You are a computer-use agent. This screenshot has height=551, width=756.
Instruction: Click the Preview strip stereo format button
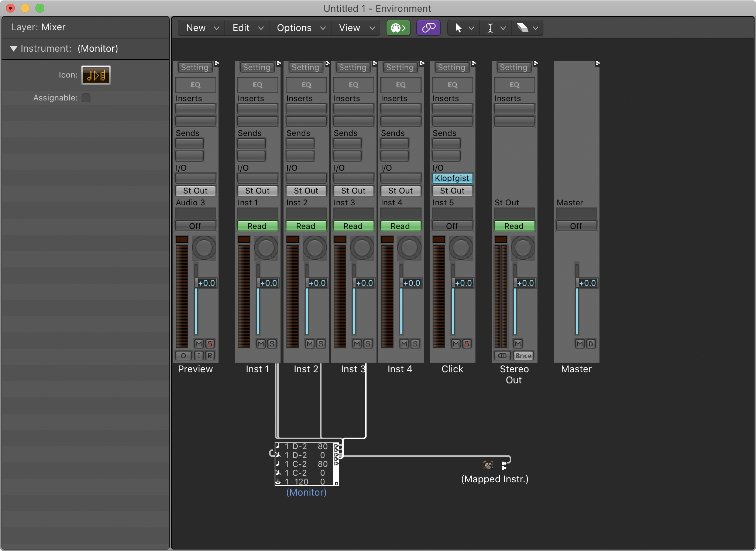(183, 356)
